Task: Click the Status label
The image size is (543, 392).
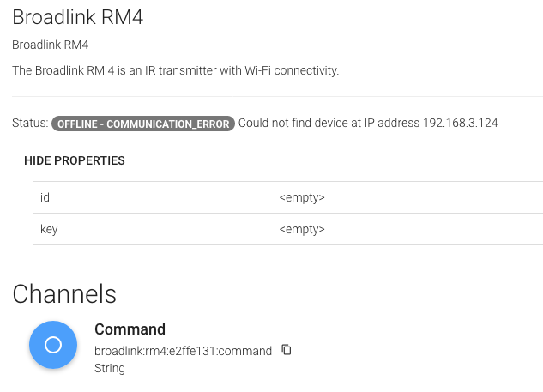Action: [x=30, y=124]
